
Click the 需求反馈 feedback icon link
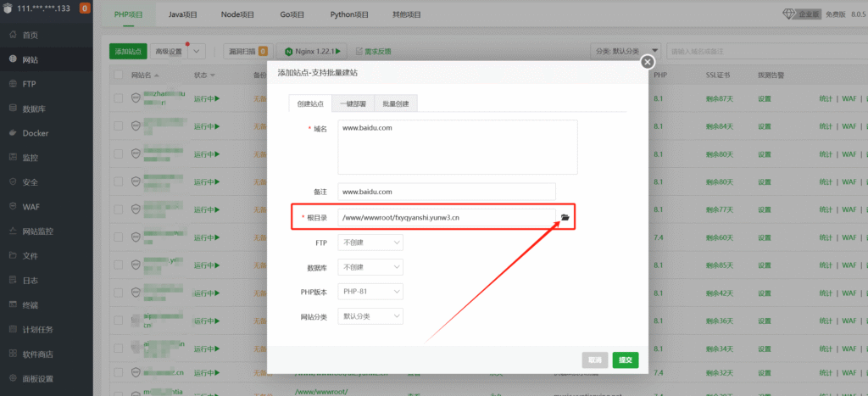(374, 52)
